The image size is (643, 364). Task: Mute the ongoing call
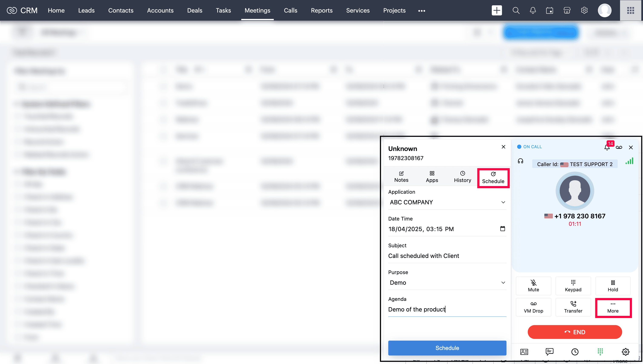tap(533, 286)
